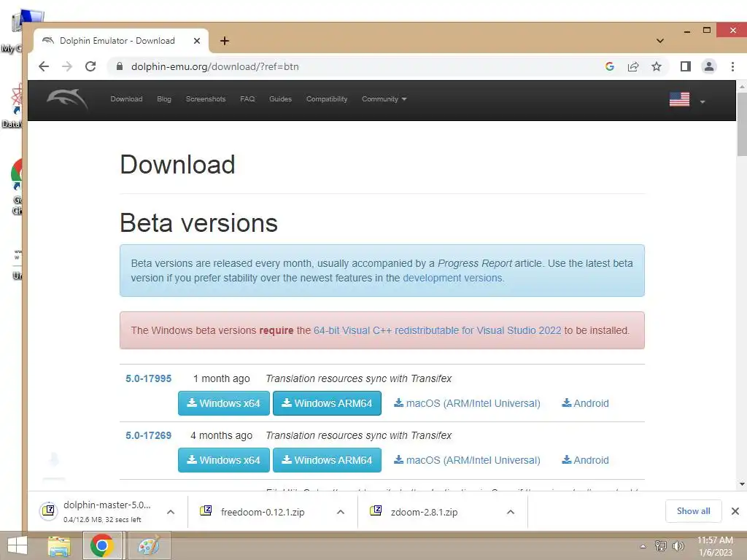
Task: Reload the Dolphin download page
Action: (x=90, y=66)
